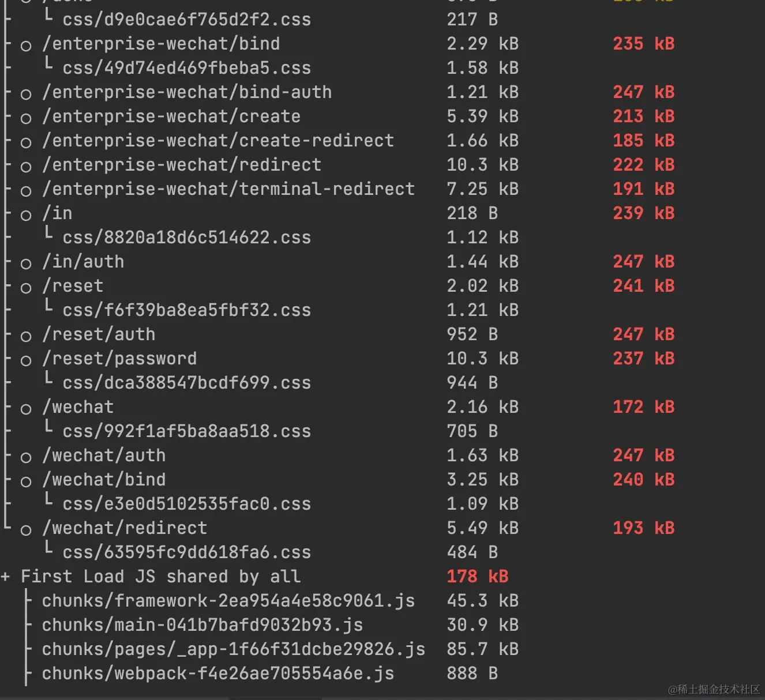Click the /wechat/bind route path
765x700 pixels.
[104, 480]
